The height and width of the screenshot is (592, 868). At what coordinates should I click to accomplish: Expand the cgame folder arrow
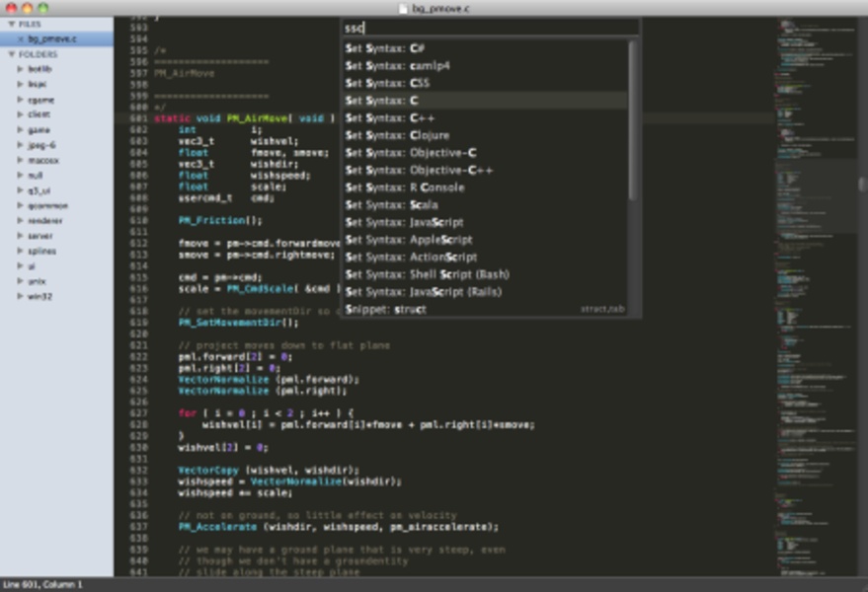20,100
